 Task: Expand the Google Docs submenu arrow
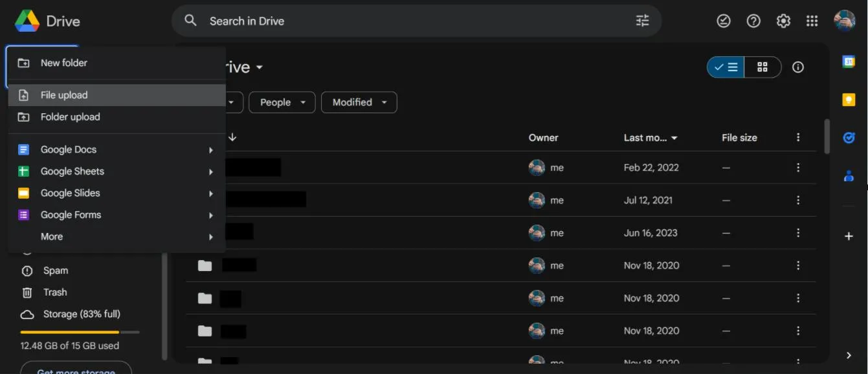pos(211,150)
